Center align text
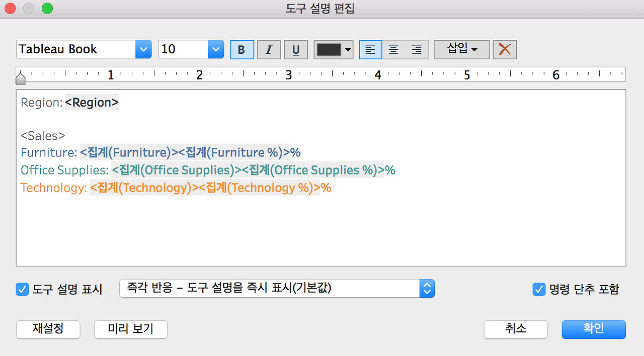644x356 pixels. tap(393, 49)
